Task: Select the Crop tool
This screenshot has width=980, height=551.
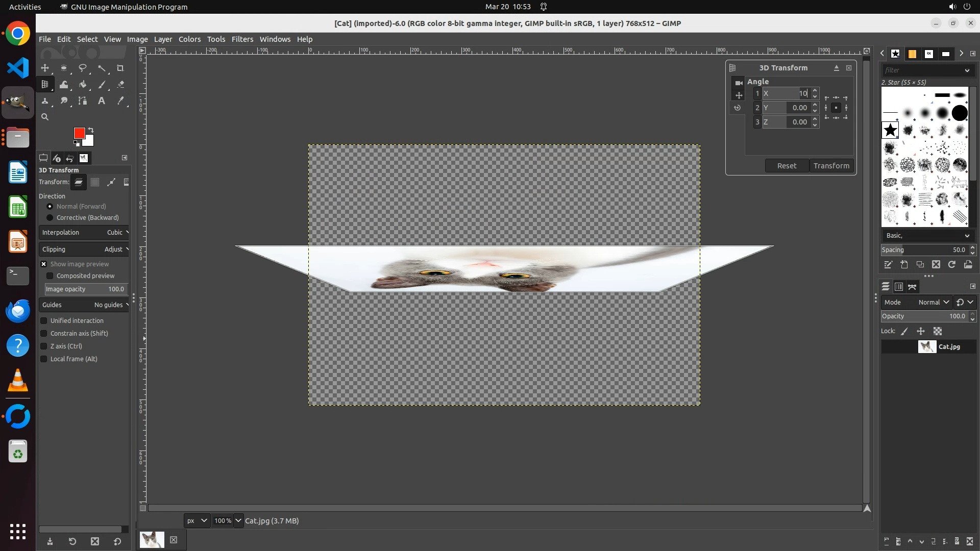Action: click(x=120, y=68)
